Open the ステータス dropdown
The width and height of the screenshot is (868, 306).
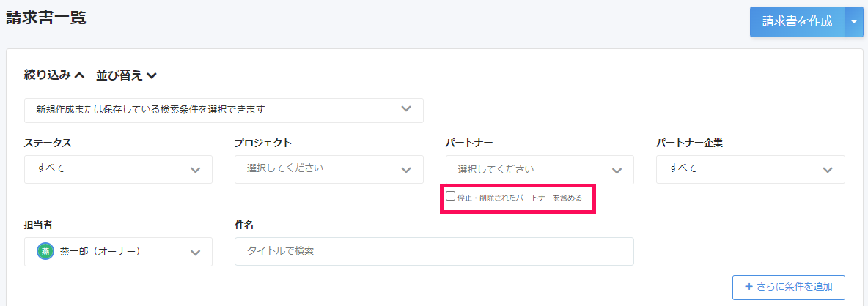click(x=119, y=170)
